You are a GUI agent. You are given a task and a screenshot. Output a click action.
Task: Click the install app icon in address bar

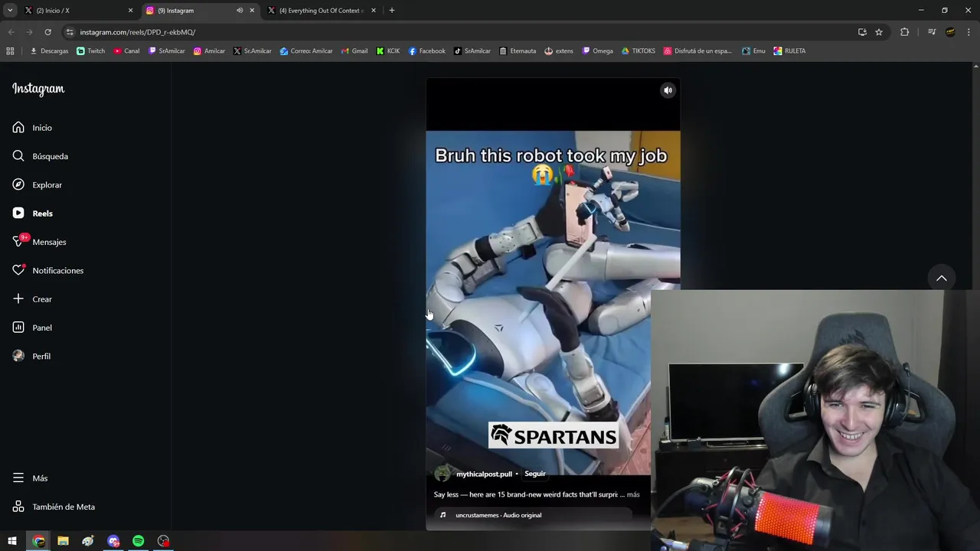point(862,32)
